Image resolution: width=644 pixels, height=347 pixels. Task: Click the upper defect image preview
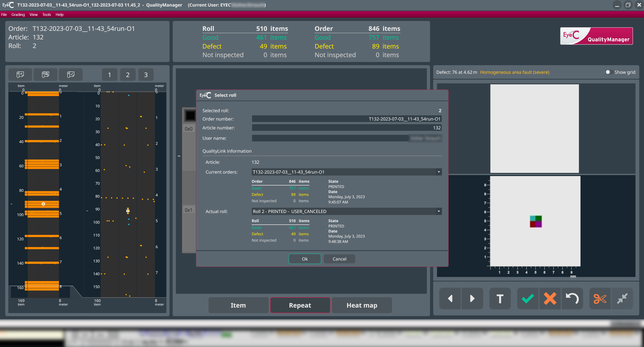(535, 129)
